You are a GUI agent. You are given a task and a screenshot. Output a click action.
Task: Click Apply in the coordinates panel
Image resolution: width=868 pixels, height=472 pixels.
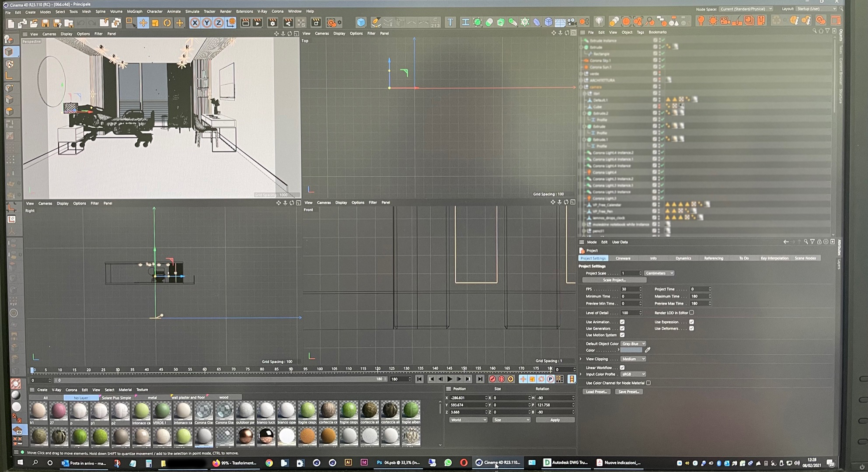pos(555,420)
